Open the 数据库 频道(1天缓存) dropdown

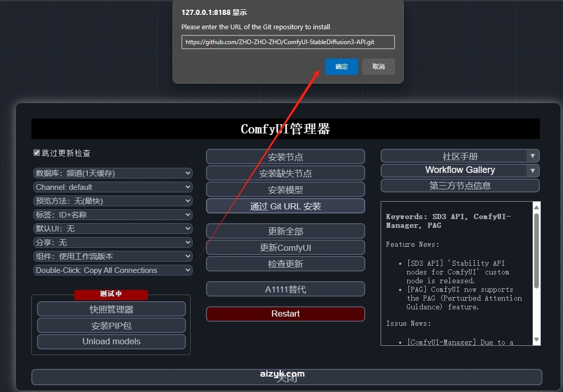click(112, 173)
